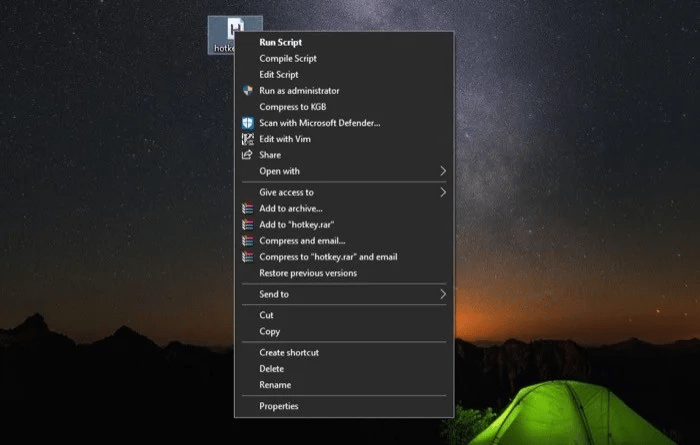700x445 pixels.
Task: Click the WinRAR icon beside Add to "hotkey.rar"
Action: tap(248, 225)
